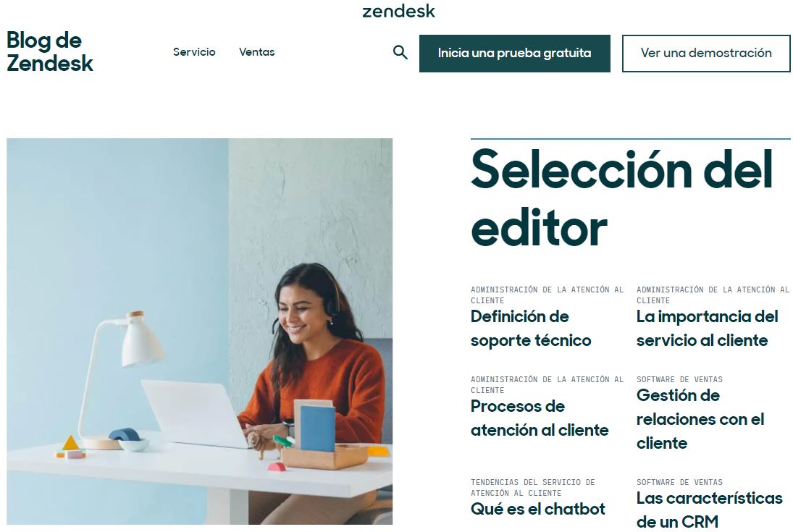793x532 pixels.
Task: Click Ver una demostración button
Action: point(706,53)
